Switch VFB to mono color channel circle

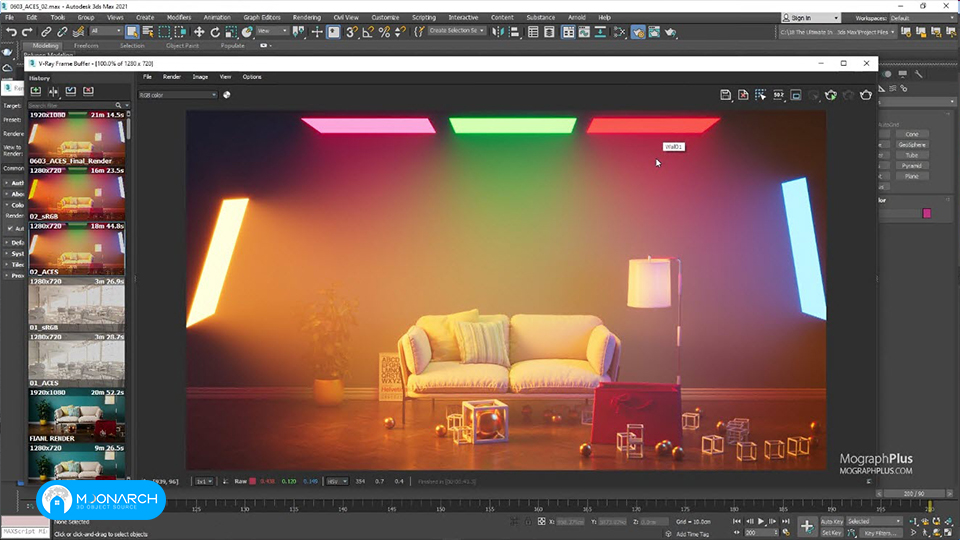tap(227, 95)
